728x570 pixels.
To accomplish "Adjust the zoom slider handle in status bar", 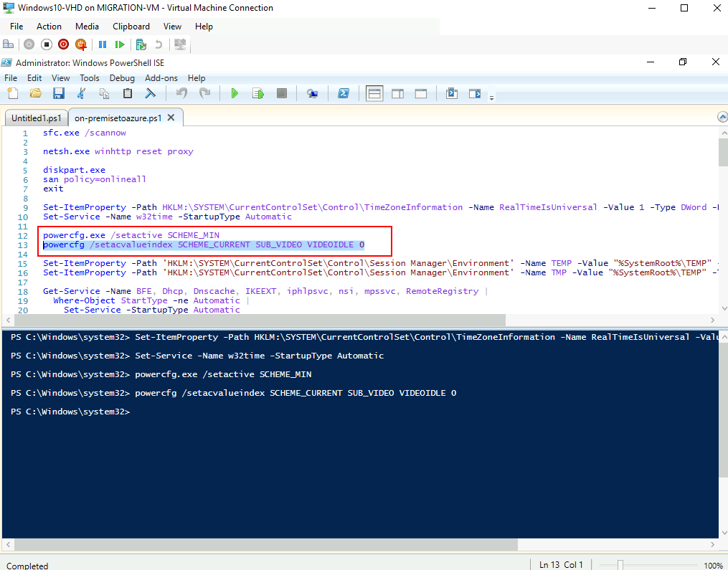I will 620,565.
